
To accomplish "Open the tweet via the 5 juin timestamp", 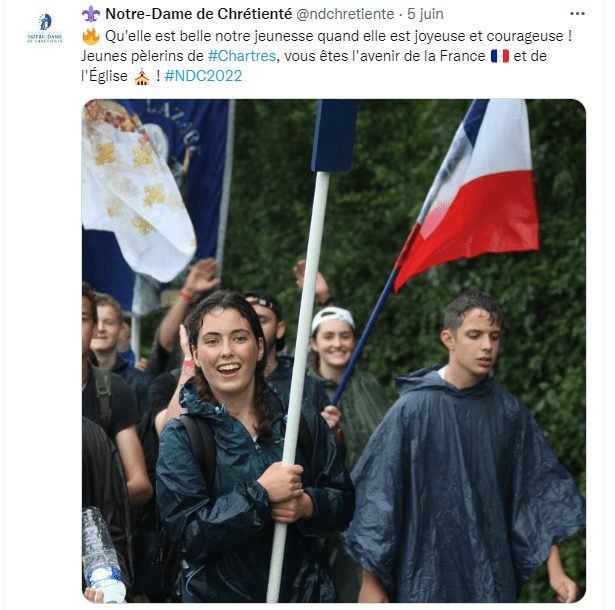I will tap(425, 14).
